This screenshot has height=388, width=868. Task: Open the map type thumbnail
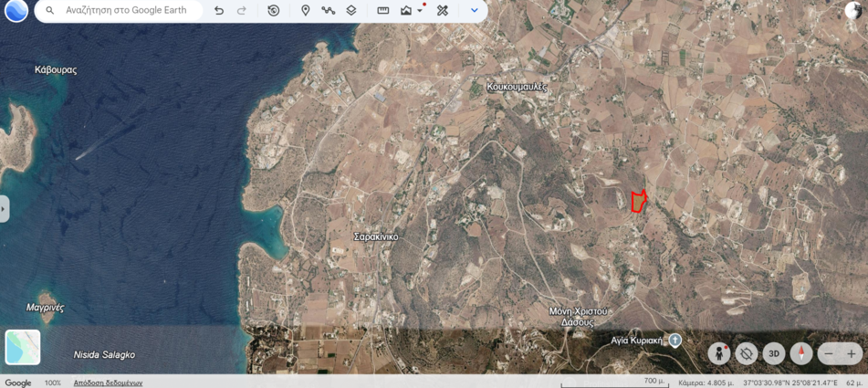23,347
